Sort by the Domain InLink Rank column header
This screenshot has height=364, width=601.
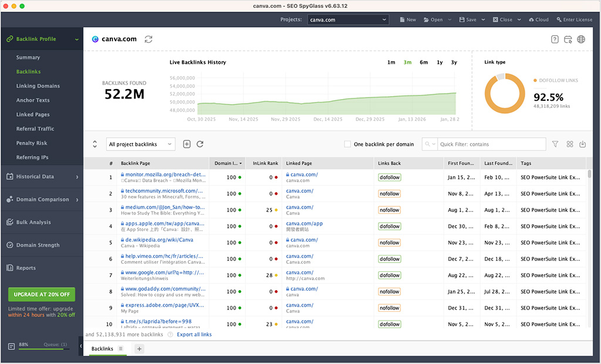tap(228, 163)
